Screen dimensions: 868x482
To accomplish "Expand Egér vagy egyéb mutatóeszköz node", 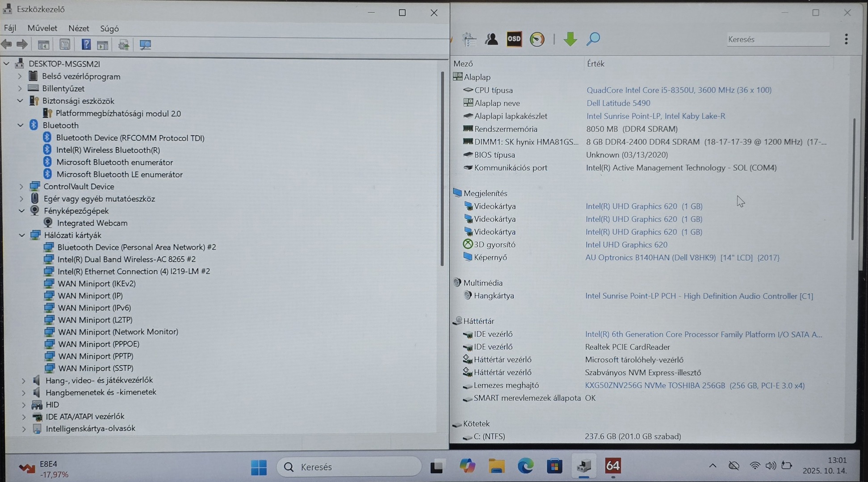I will pos(21,199).
